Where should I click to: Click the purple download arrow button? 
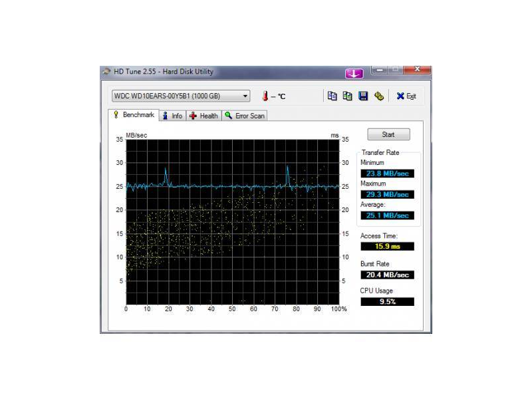pyautogui.click(x=354, y=73)
